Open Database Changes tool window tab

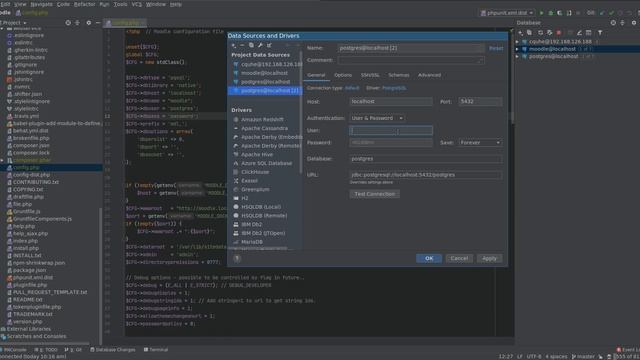tap(113, 350)
